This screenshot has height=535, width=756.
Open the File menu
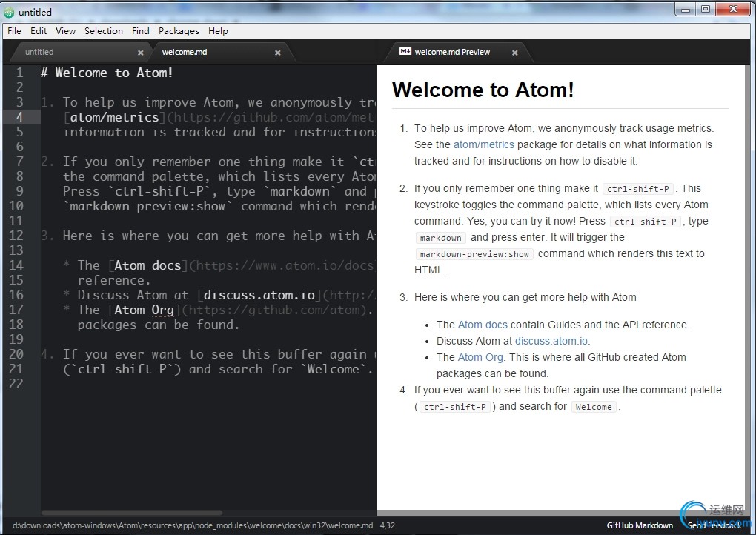(15, 31)
